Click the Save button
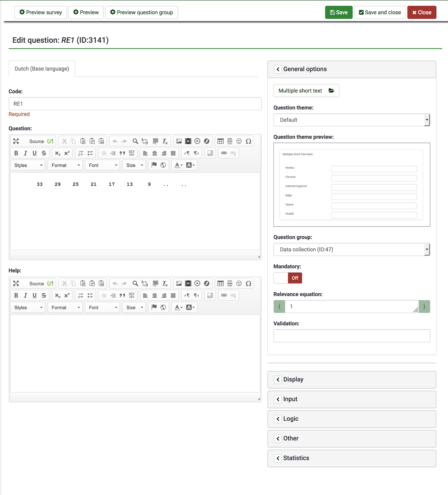 click(339, 12)
